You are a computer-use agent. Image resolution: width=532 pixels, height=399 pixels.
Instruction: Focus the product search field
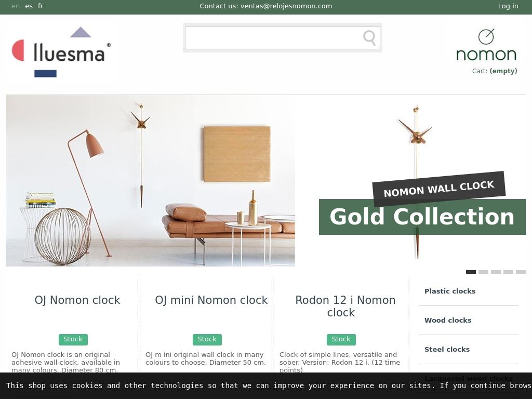point(282,37)
